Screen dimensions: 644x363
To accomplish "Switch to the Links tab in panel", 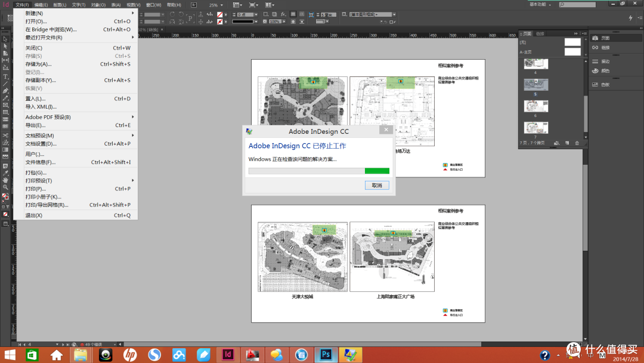I will click(540, 33).
